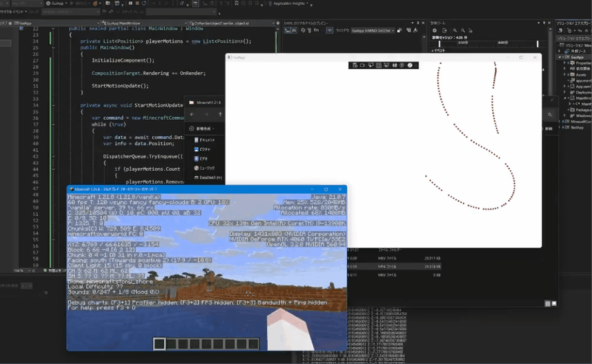The width and height of the screenshot is (592, 364).
Task: Collapse GuiApp project node in Solution Explorer
Action: 560,57
